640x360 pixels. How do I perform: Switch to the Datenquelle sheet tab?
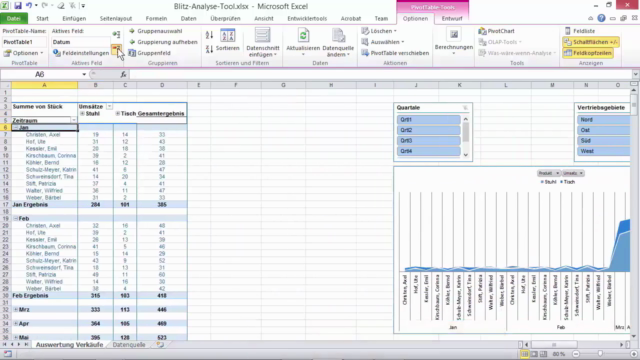(x=129, y=345)
